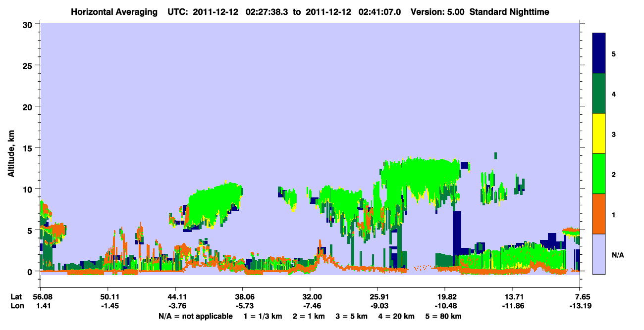Image resolution: width=644 pixels, height=330 pixels.
Task: Click the y-axis tick label 20
Action: coord(29,106)
